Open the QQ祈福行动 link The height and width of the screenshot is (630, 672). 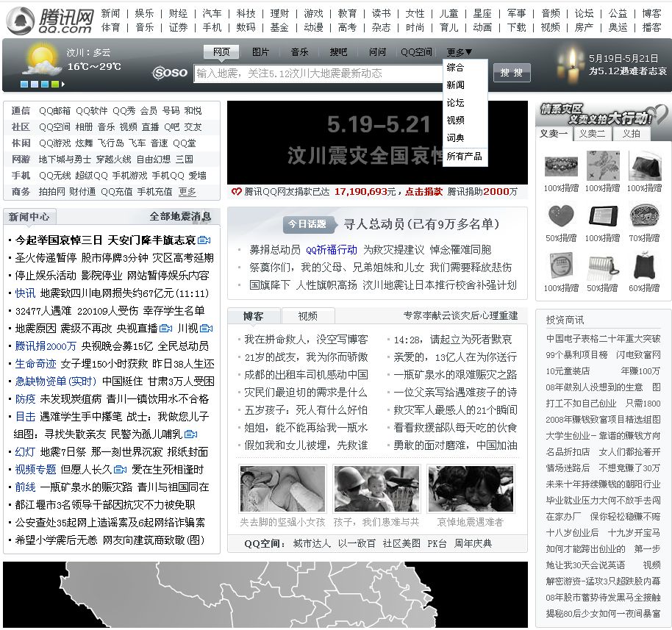[332, 250]
